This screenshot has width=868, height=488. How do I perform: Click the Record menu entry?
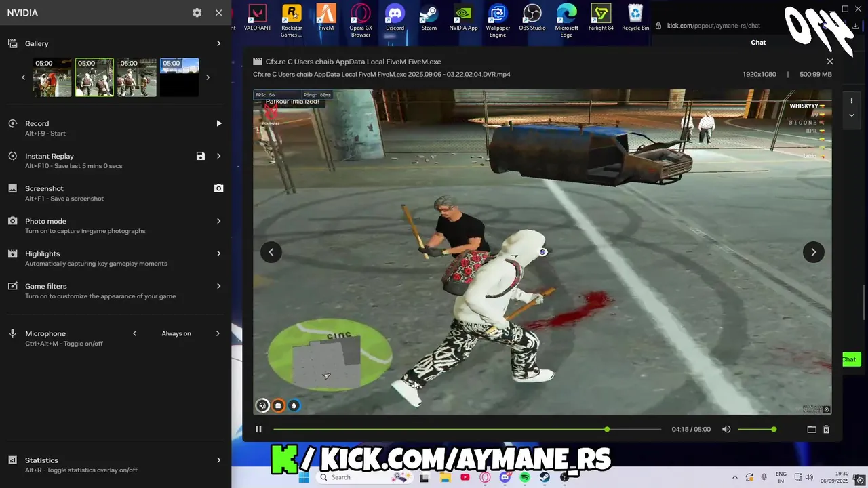tap(115, 128)
